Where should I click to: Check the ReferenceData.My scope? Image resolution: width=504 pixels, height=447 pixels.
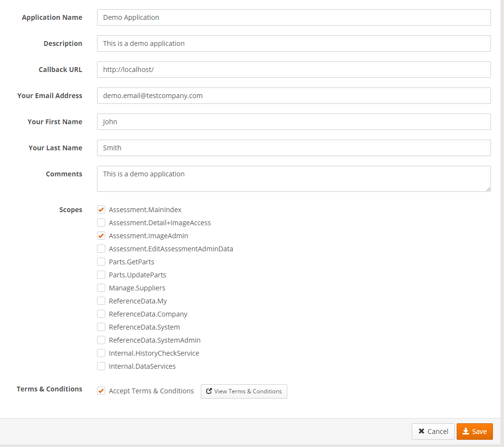(101, 301)
